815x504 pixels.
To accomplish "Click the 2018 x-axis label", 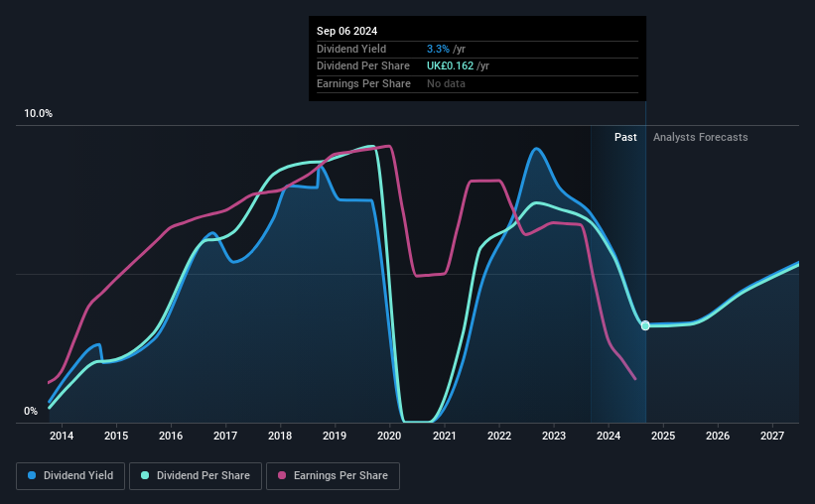I will click(280, 436).
